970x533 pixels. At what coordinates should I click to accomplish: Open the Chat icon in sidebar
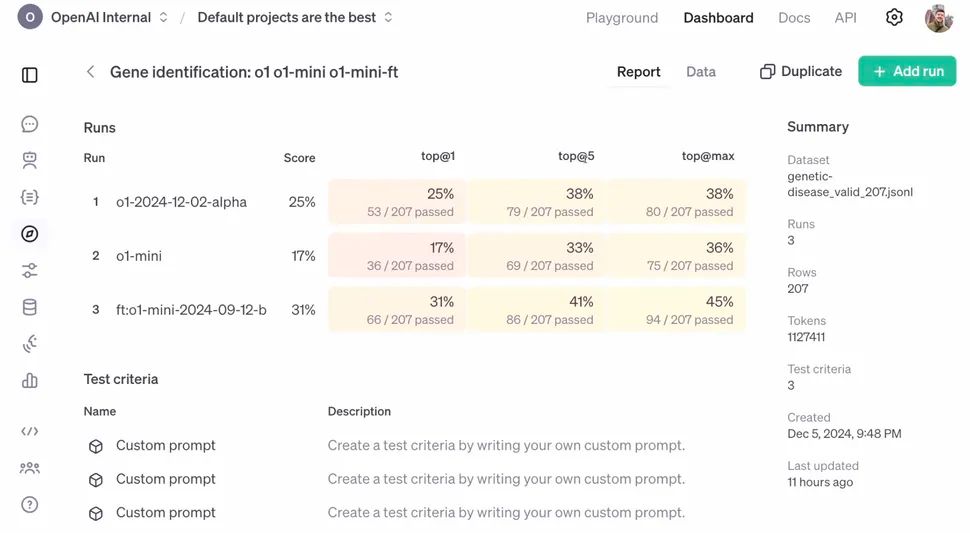click(x=30, y=124)
